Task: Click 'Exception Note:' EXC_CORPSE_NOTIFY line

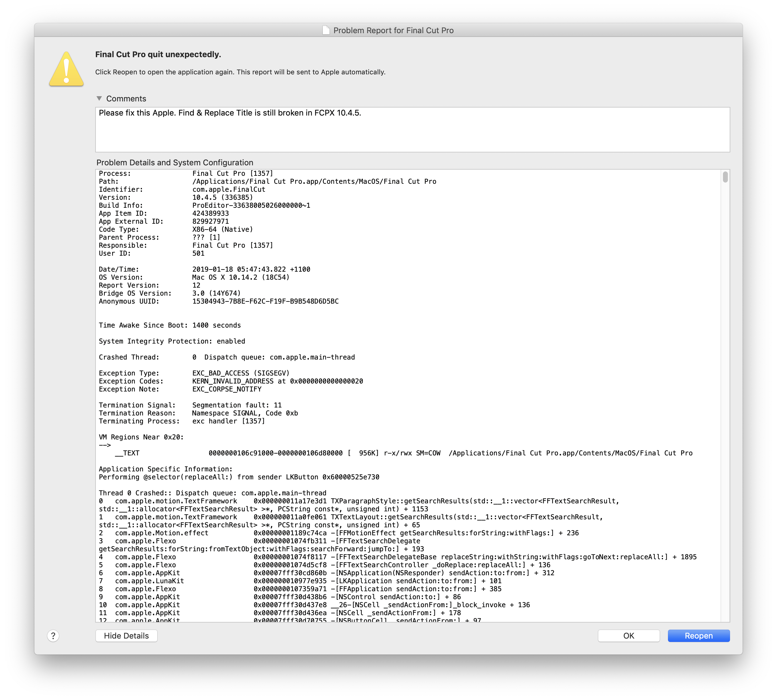Action: coord(180,389)
